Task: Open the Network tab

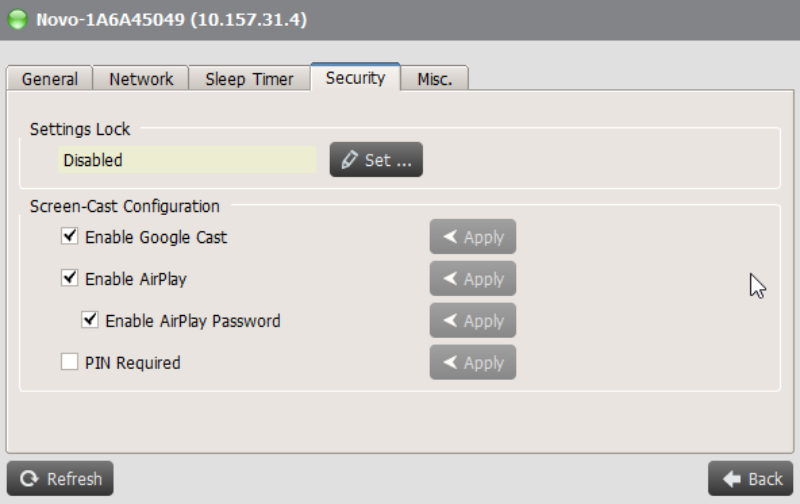Action: (141, 79)
